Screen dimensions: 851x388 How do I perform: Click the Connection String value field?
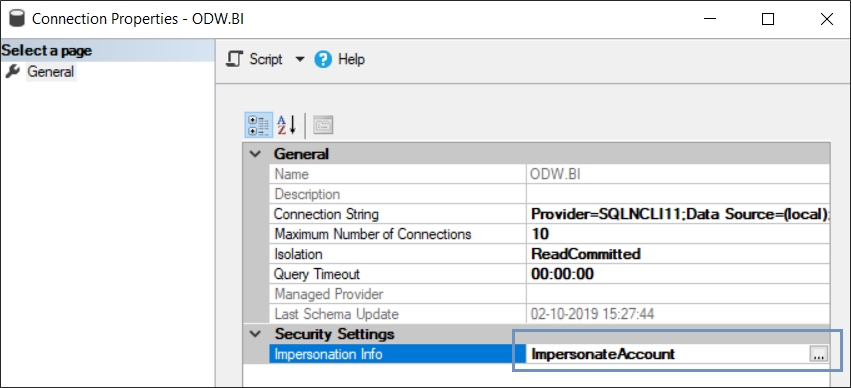(678, 214)
